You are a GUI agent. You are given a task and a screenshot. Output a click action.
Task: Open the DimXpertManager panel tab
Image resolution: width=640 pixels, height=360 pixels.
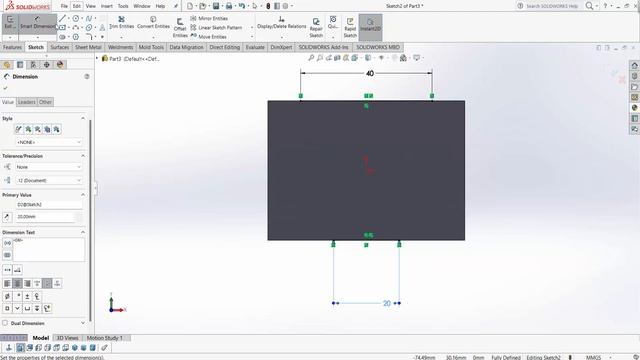point(47,64)
